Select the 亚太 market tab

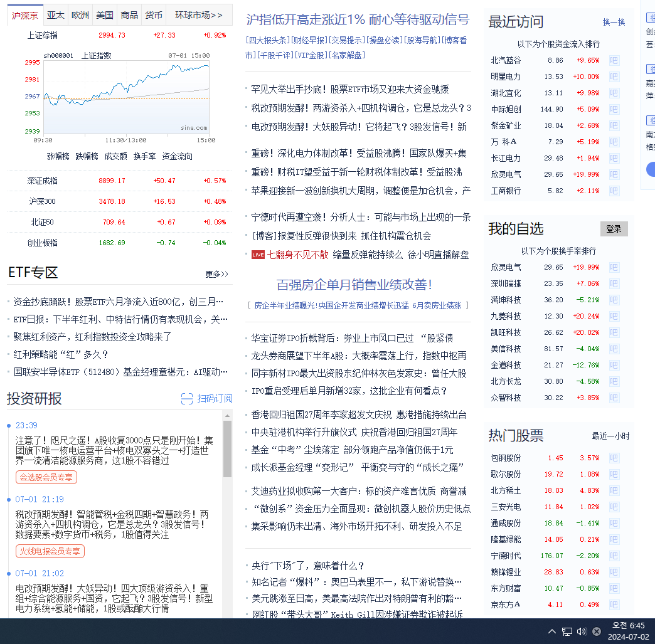(55, 16)
